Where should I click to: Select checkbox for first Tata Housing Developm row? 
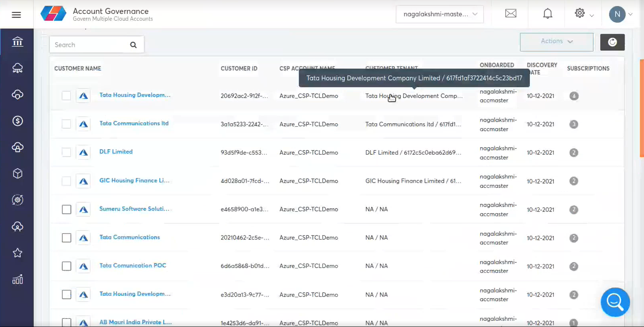tap(66, 96)
